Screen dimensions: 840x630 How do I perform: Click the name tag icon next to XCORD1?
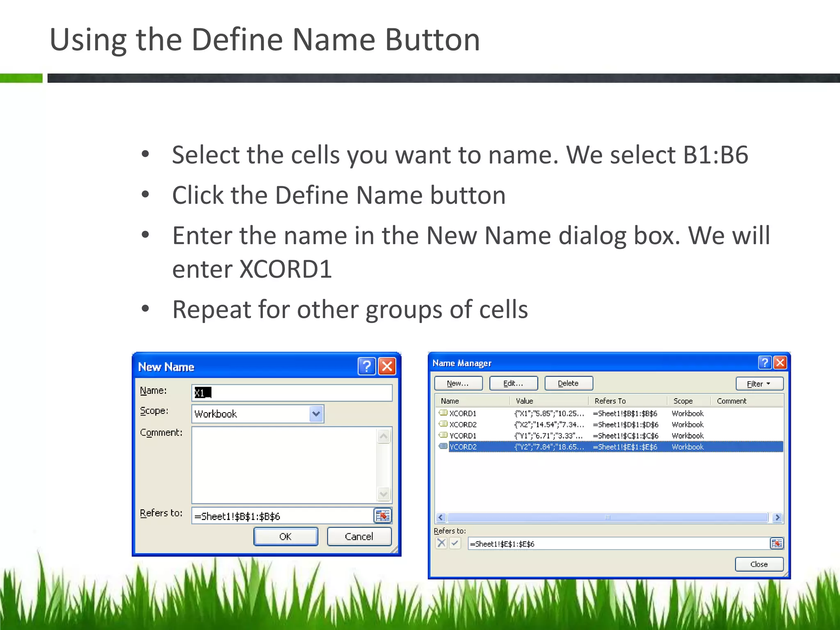pyautogui.click(x=443, y=413)
